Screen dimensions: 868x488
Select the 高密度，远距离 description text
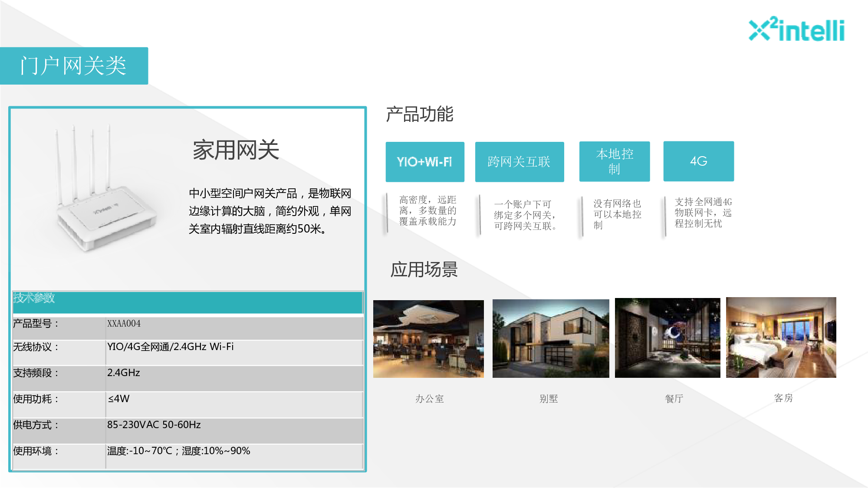point(427,210)
